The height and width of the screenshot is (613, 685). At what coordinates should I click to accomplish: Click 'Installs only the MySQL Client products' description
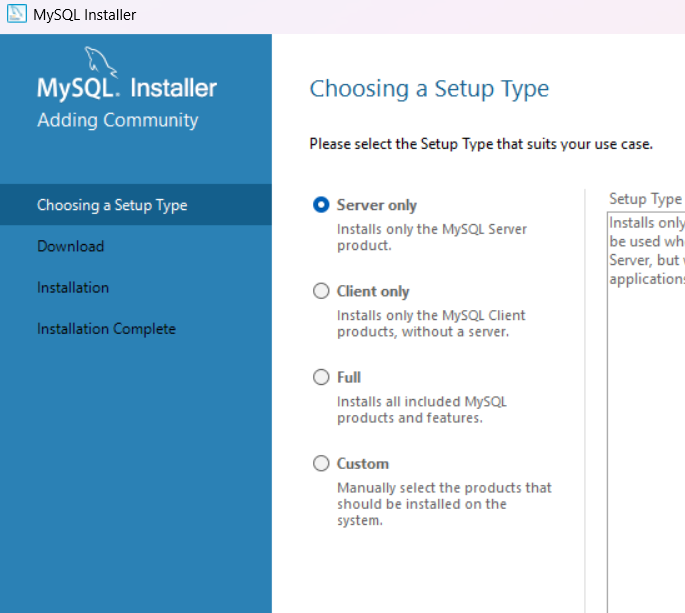431,323
